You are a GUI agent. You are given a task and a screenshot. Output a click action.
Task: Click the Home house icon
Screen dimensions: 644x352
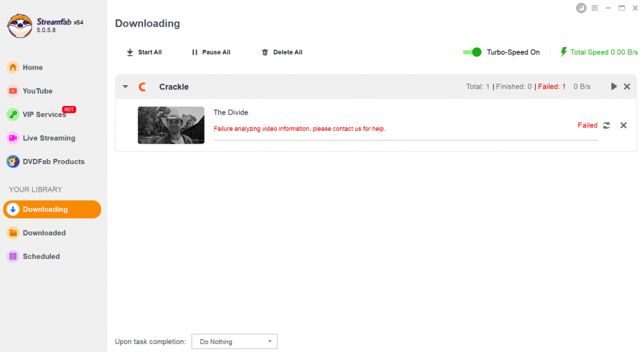point(13,67)
